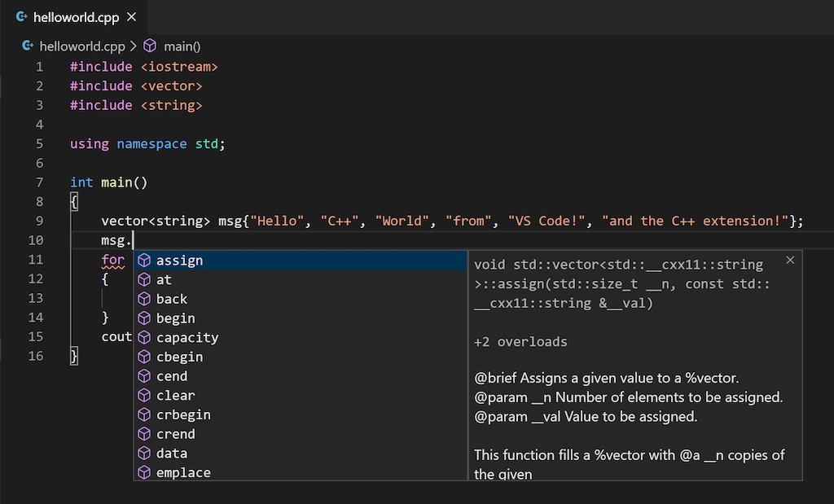Image resolution: width=834 pixels, height=504 pixels.
Task: Click the C++ file icon in helloworld.cpp tab
Action: (22, 17)
